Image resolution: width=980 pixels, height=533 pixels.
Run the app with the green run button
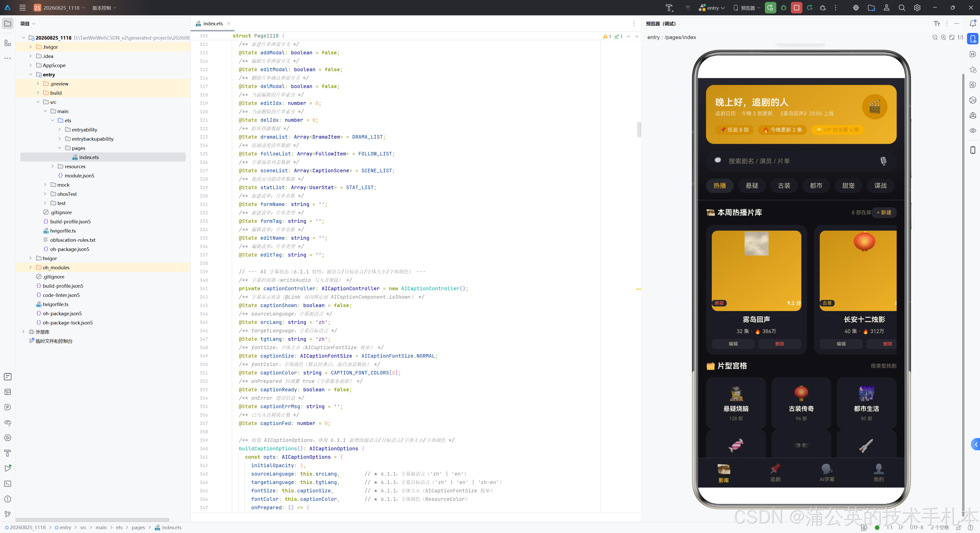click(770, 8)
